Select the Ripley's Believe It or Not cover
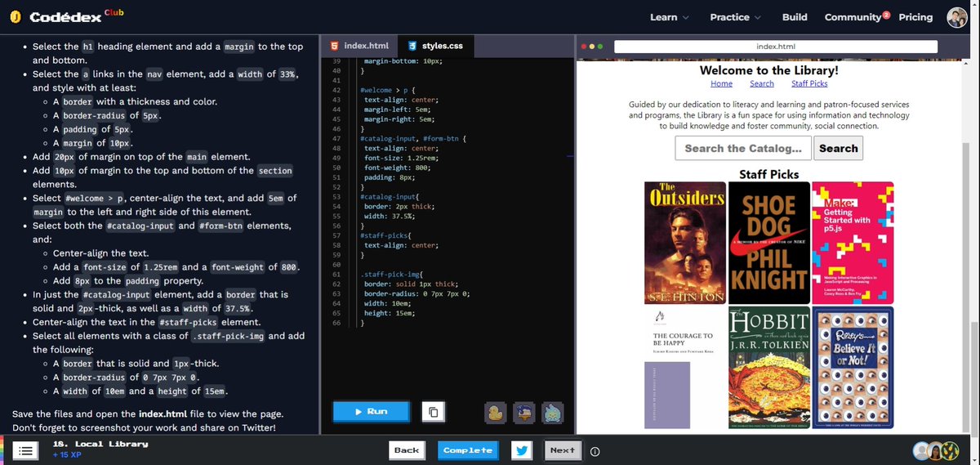 [x=853, y=368]
